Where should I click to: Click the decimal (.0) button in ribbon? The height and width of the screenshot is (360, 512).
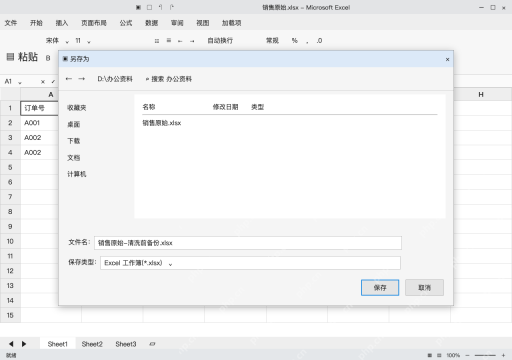[x=319, y=41]
